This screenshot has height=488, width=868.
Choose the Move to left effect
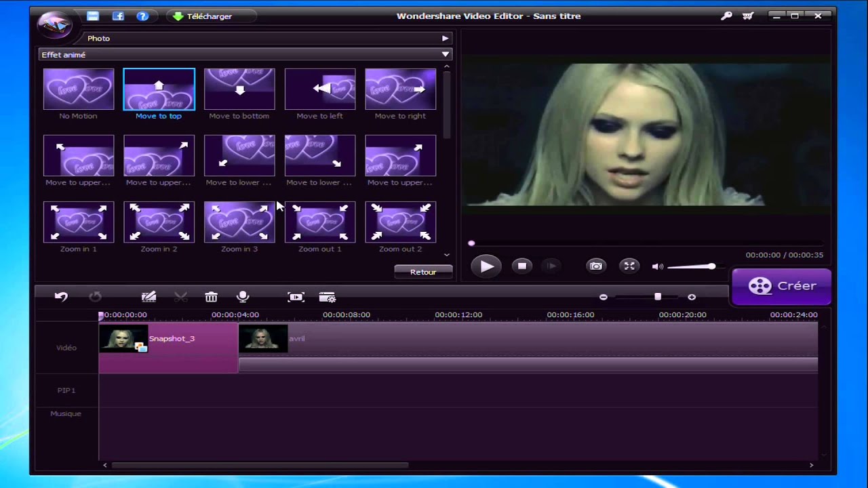click(x=320, y=89)
